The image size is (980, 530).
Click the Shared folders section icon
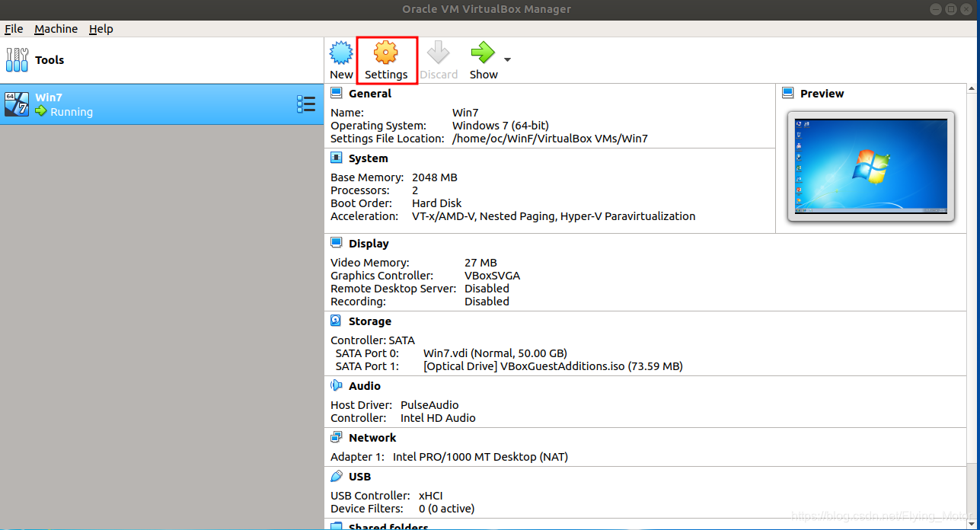click(337, 525)
